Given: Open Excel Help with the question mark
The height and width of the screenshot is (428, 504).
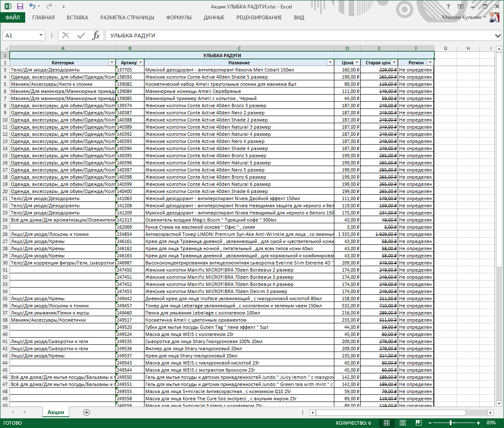Looking at the screenshot, I should tap(449, 6).
